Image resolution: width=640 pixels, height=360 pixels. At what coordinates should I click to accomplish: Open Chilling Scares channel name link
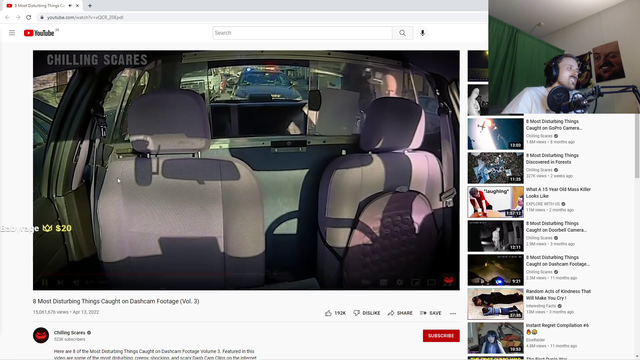[69, 333]
